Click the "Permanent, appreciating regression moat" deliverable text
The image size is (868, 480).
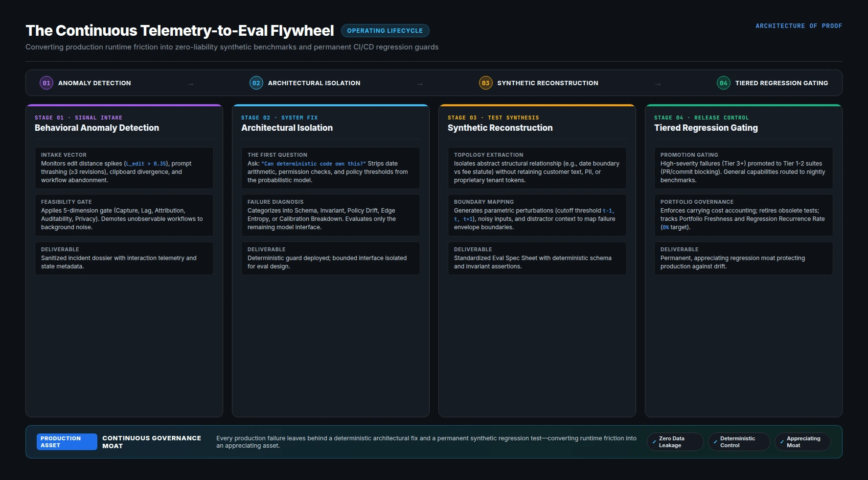pos(732,262)
